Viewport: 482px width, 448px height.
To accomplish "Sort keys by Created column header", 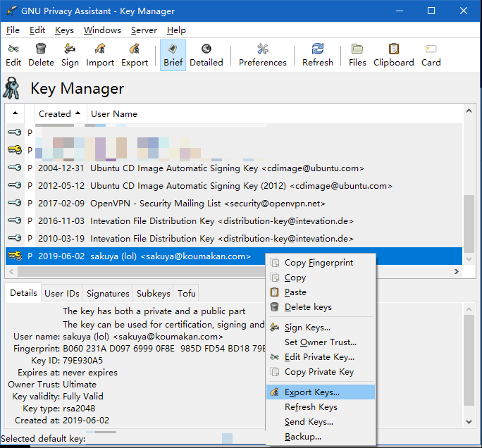I will (x=55, y=113).
